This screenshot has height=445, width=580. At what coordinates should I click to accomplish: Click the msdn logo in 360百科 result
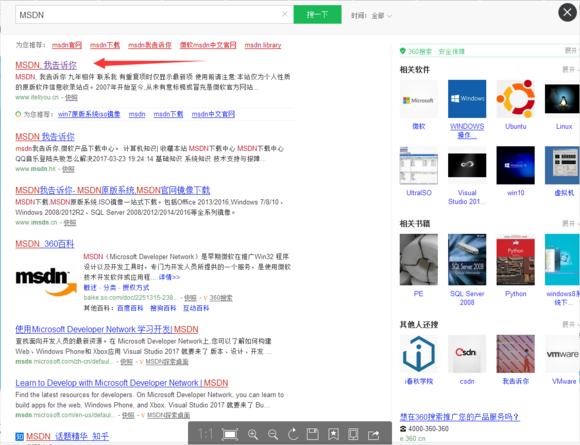coord(46,282)
